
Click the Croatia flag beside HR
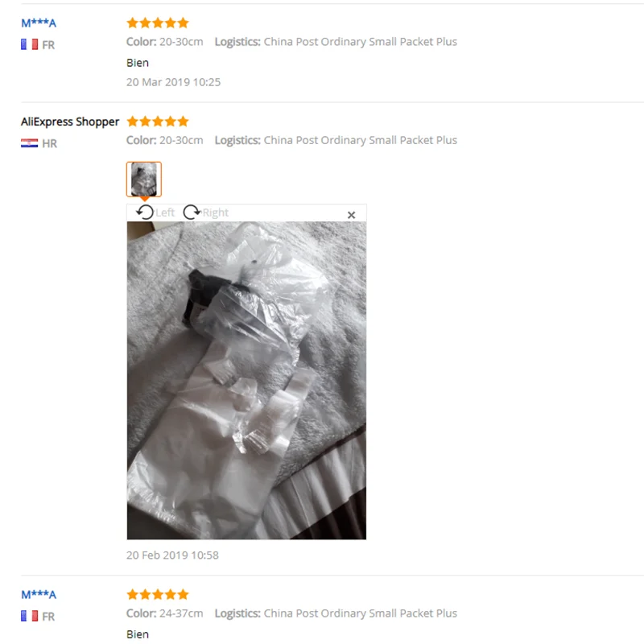[x=29, y=143]
